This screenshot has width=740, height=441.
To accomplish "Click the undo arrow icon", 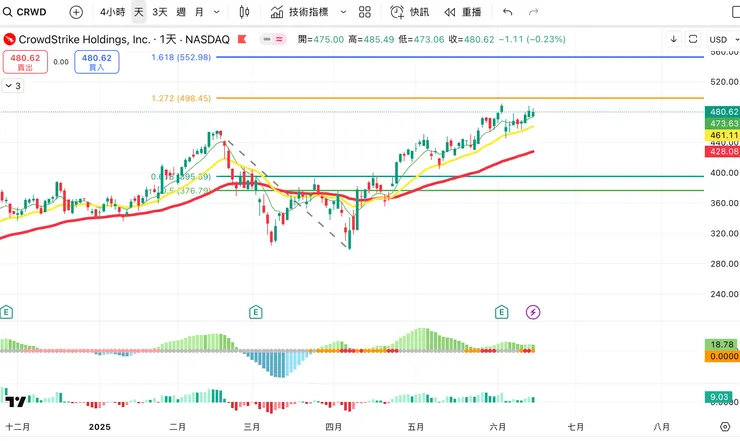I will coord(507,12).
